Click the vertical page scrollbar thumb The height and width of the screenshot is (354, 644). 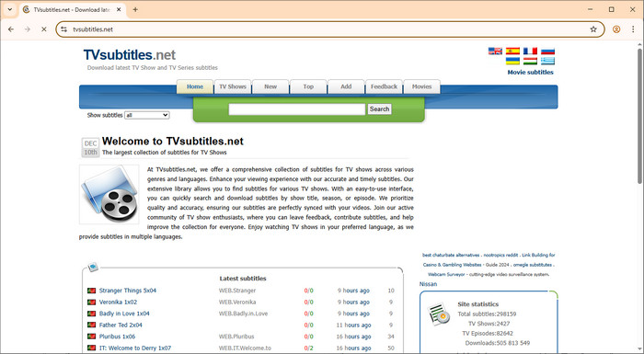639,116
